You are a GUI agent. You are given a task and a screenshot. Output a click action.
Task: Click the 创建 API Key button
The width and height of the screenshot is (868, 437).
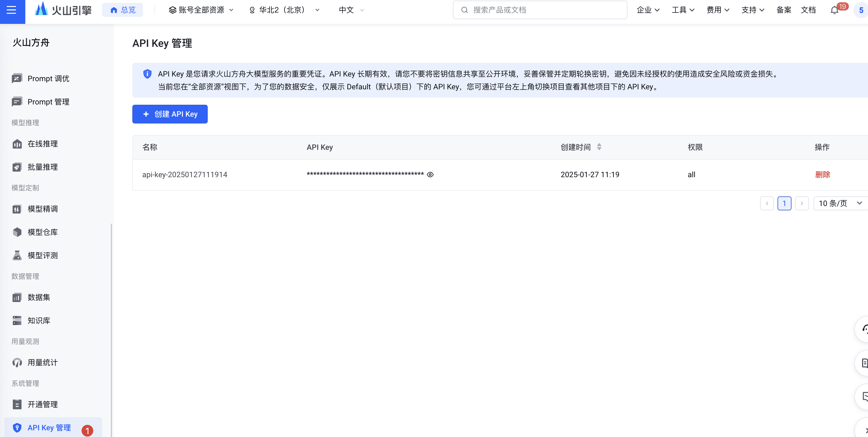[170, 114]
